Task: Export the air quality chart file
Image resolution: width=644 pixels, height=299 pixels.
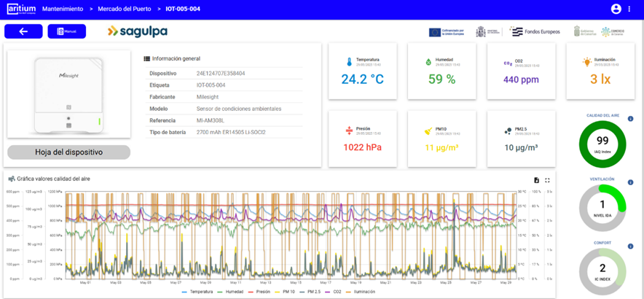Action: (536, 180)
